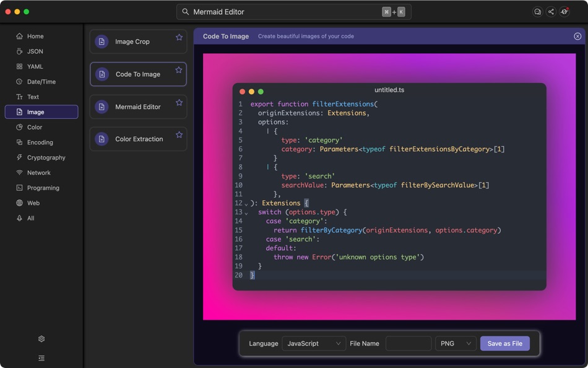Click the Image Crop document icon

click(102, 42)
